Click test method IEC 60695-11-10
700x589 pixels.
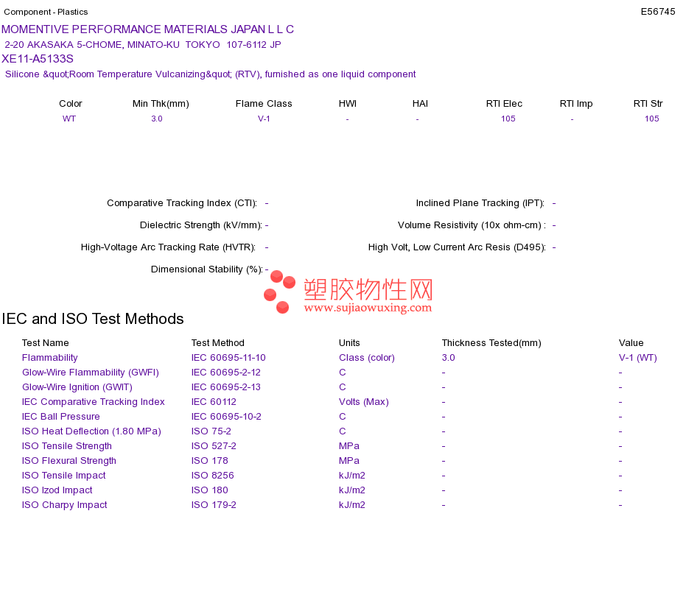coord(228,358)
